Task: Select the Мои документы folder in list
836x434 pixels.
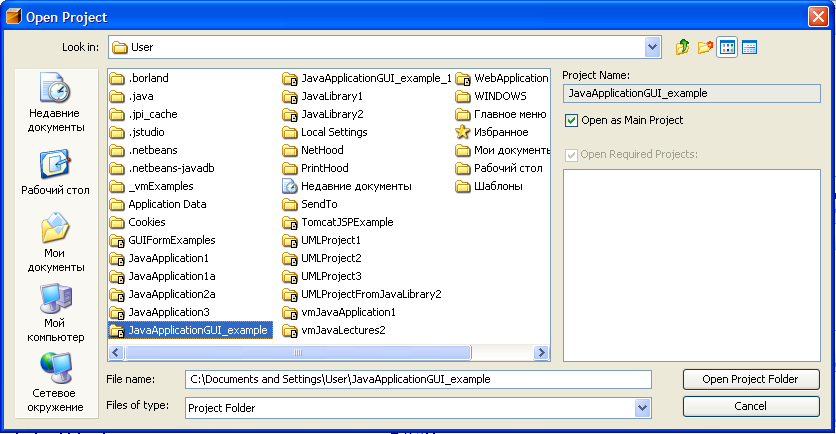Action: pos(502,150)
